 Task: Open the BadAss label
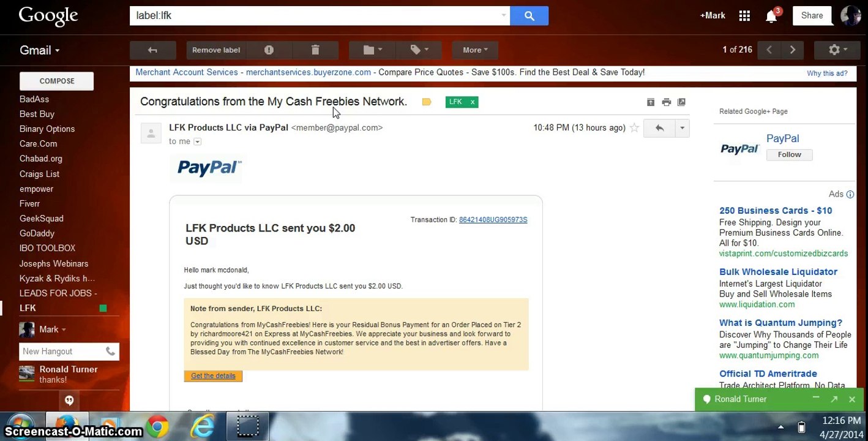[34, 99]
